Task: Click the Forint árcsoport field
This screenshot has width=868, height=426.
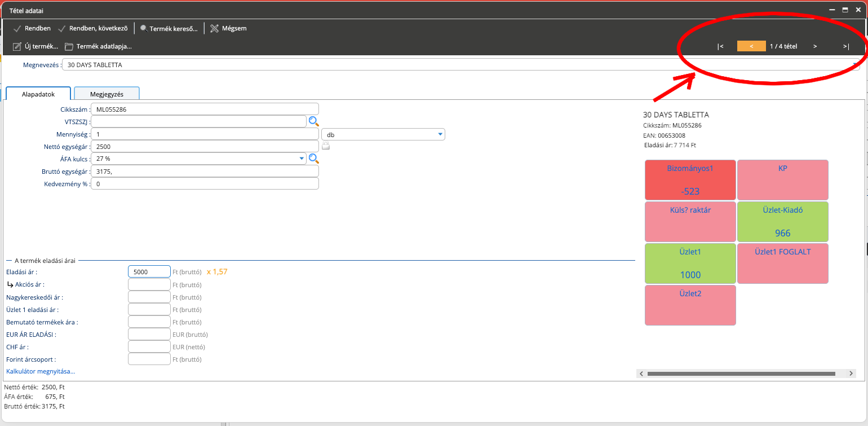Action: coord(149,359)
